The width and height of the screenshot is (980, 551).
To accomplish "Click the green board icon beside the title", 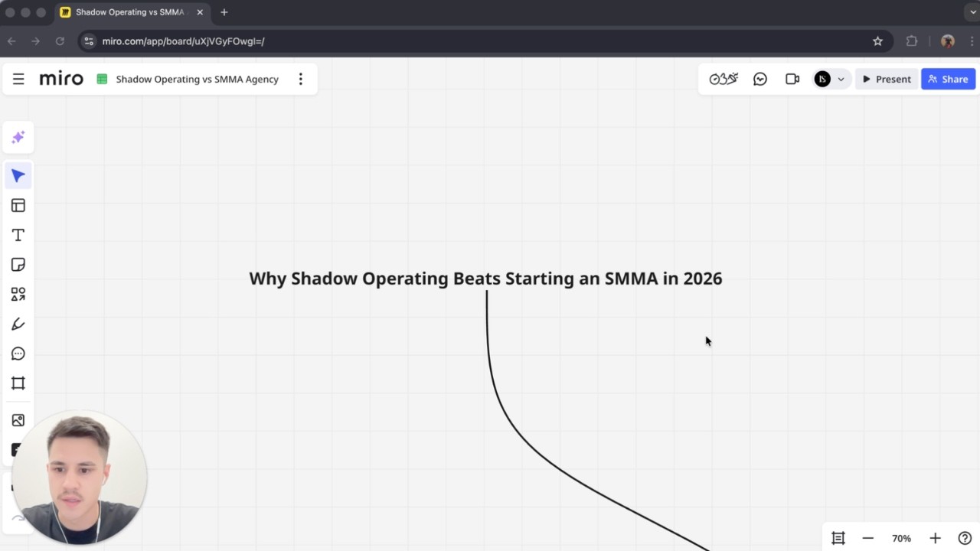I will pos(102,79).
